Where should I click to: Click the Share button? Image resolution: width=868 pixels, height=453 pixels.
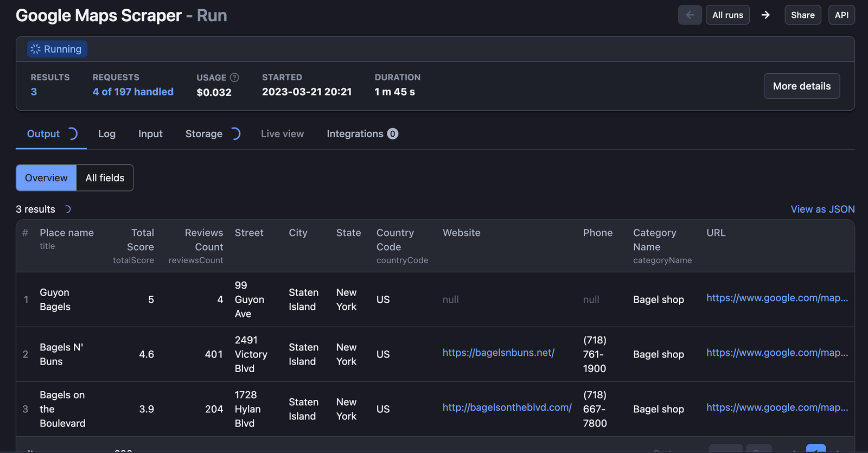(802, 15)
